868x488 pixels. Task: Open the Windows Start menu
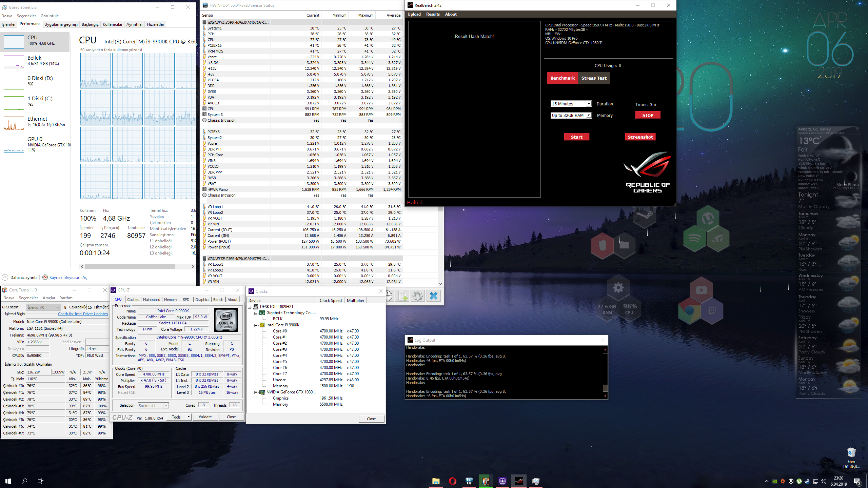click(8, 481)
